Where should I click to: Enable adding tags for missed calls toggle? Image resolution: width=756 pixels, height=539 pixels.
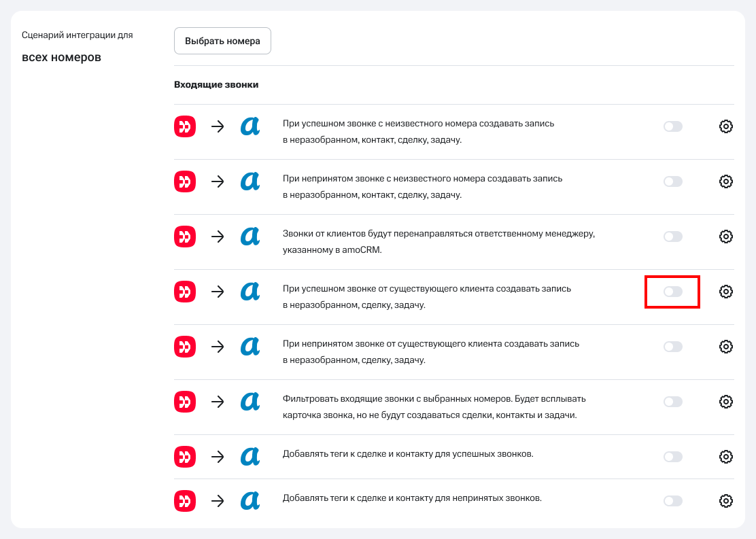[x=672, y=501]
